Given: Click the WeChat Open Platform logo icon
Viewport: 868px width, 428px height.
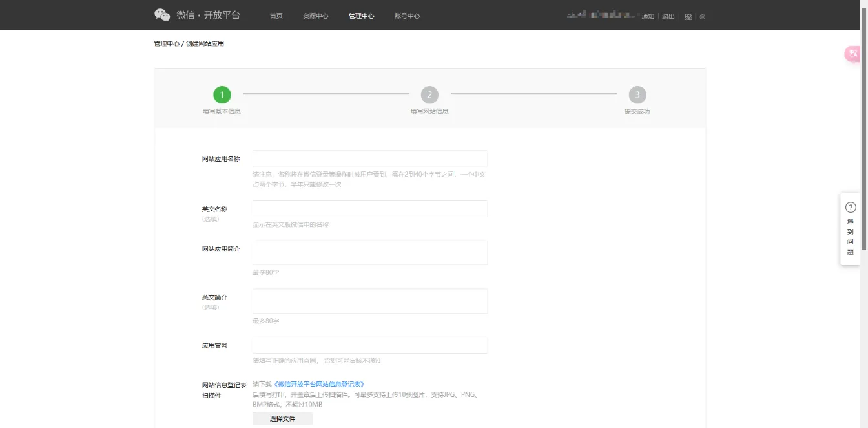Looking at the screenshot, I should click(x=161, y=14).
